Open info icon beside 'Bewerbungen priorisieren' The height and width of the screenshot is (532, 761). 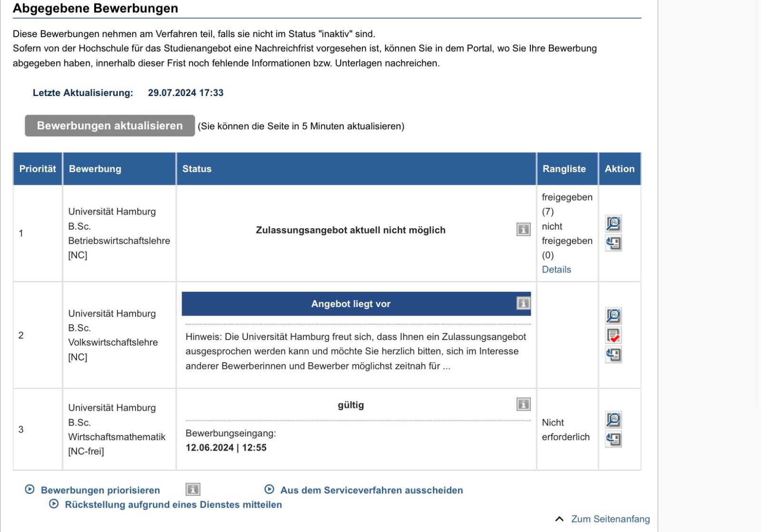tap(193, 489)
